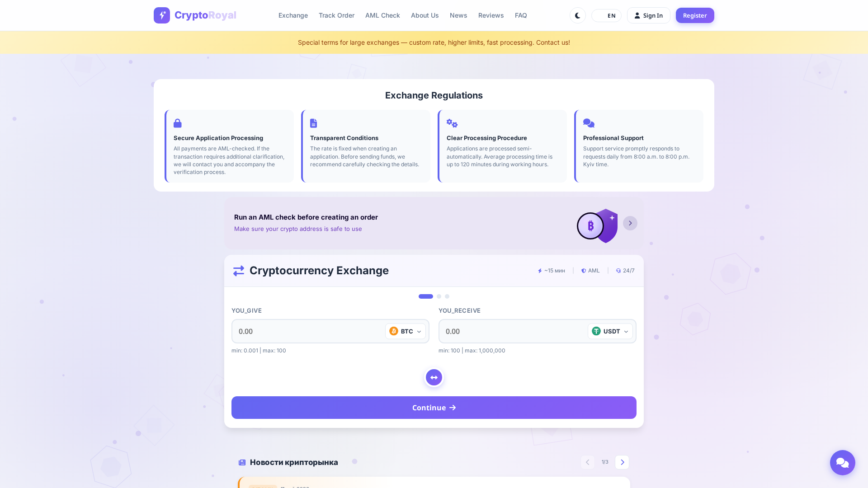This screenshot has width=868, height=488.
Task: Open the EN language selector
Action: 606,15
